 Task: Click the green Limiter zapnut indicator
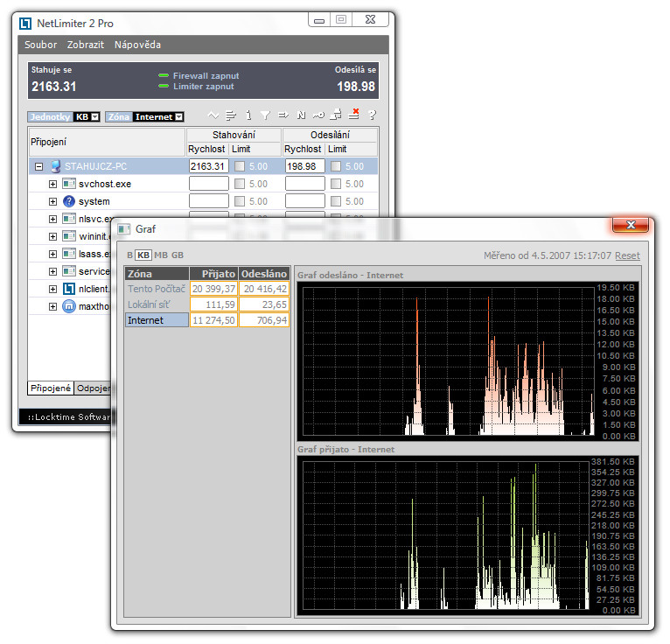coord(164,86)
